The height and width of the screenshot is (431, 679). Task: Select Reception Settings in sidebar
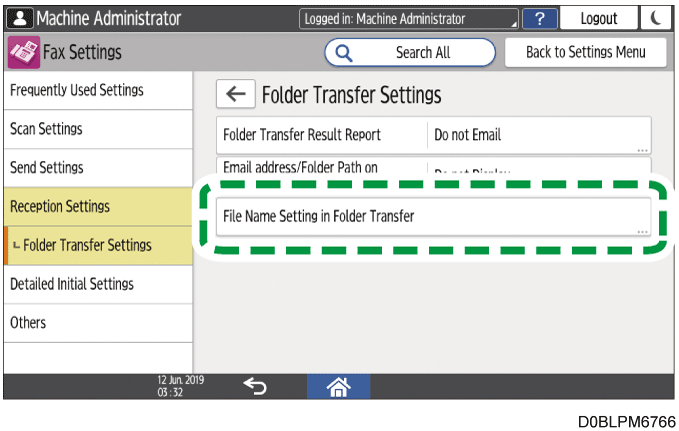[x=97, y=206]
